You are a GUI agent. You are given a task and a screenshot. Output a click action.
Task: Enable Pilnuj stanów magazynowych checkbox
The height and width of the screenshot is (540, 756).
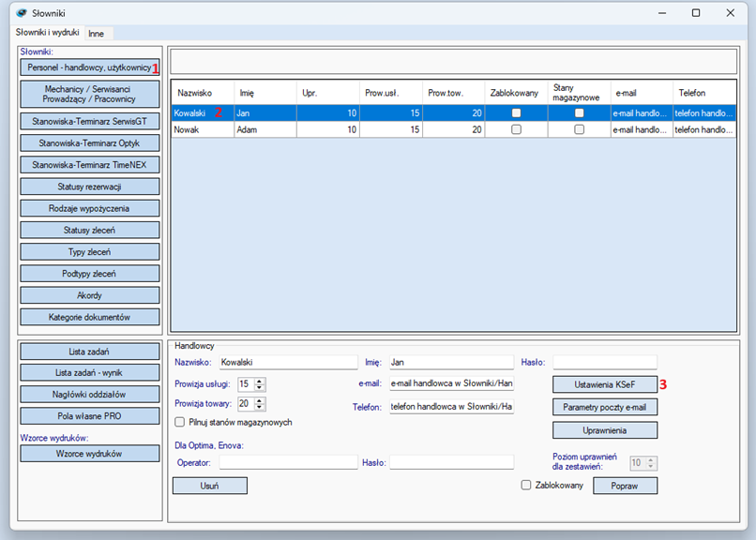click(180, 423)
